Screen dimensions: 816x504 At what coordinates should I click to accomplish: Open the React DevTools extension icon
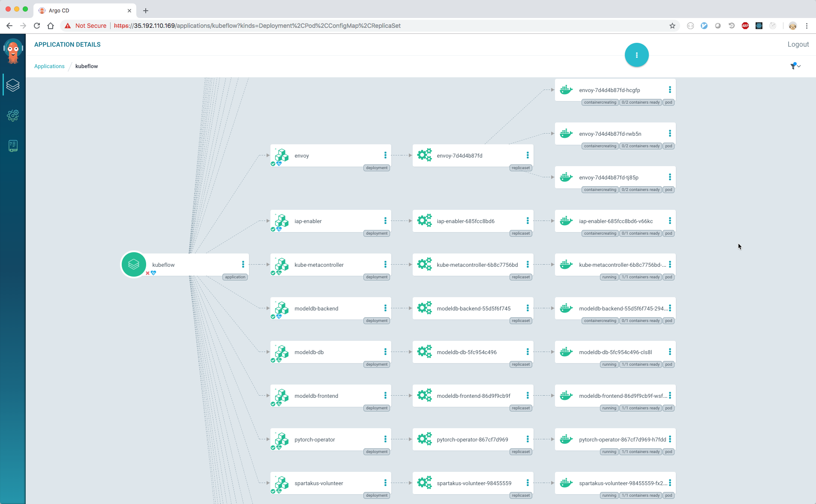coord(759,26)
